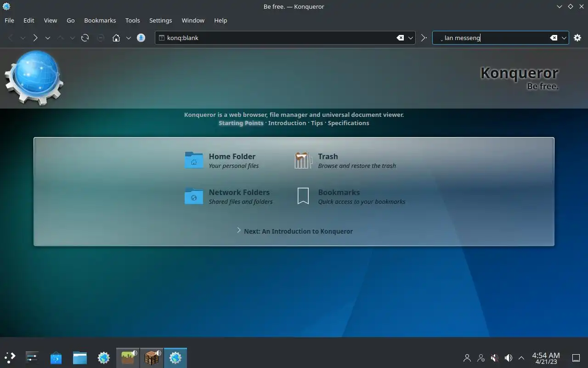Image resolution: width=588 pixels, height=368 pixels.
Task: Switch to the grass block Minecraft task
Action: point(128,357)
